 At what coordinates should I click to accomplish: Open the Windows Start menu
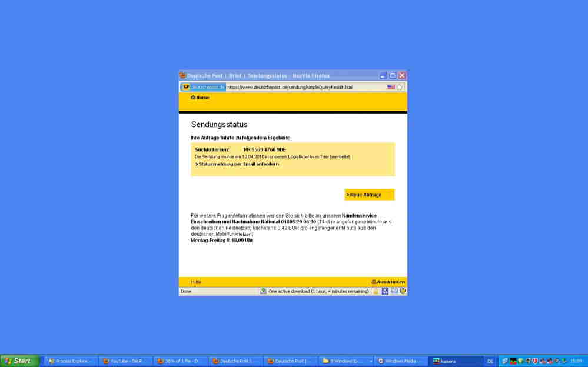click(20, 361)
